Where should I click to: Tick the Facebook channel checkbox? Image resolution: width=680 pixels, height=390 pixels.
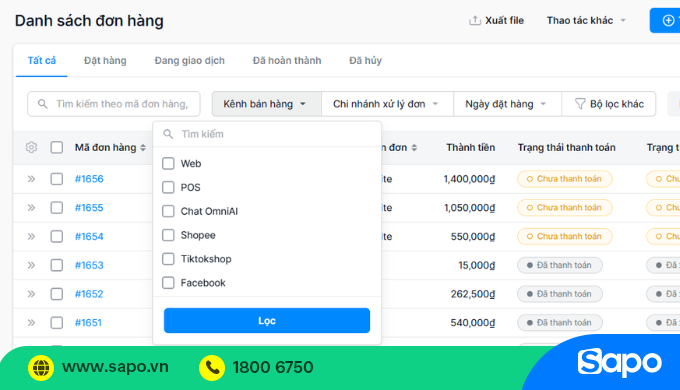pos(168,283)
